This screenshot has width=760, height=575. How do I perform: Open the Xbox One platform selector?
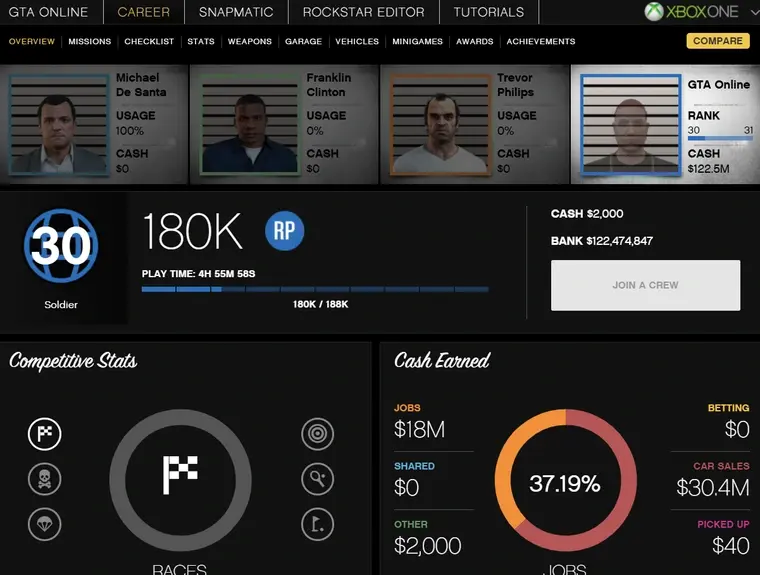point(692,12)
